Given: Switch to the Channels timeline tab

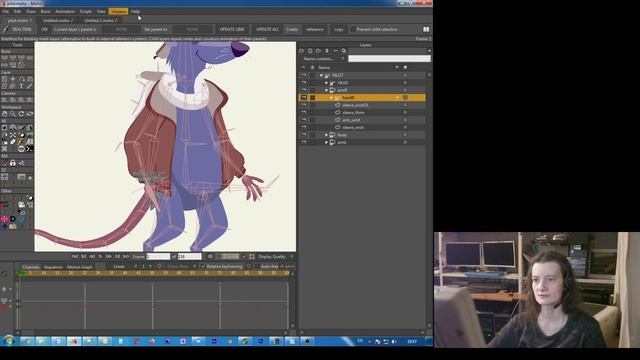Looking at the screenshot, I should [31, 267].
